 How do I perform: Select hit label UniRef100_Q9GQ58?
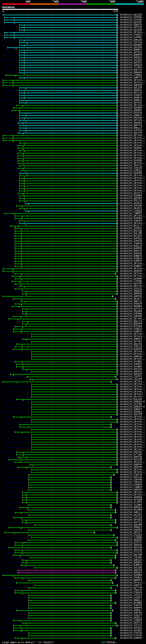pos(131,108)
